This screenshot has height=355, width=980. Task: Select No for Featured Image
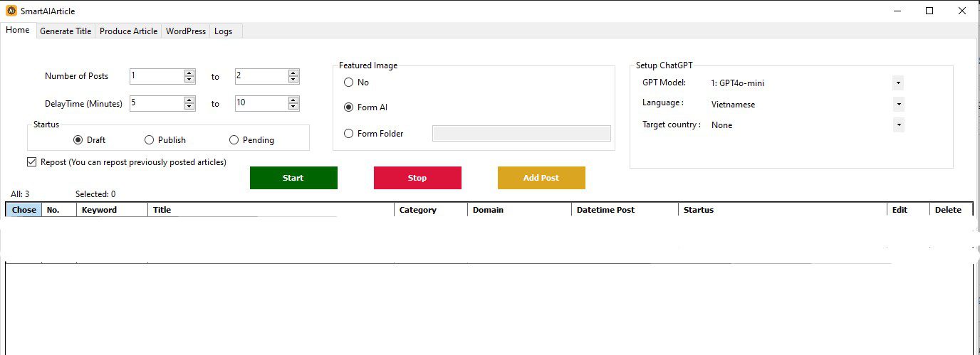[356, 83]
